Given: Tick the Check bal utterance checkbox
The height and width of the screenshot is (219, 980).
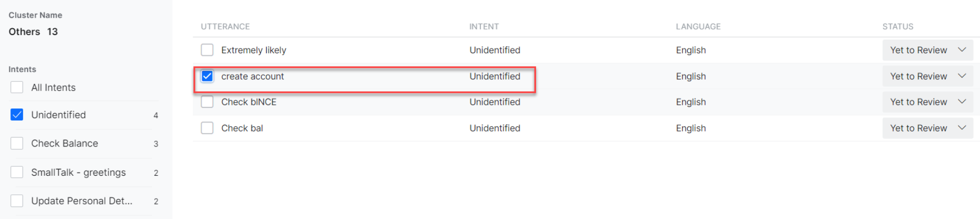Looking at the screenshot, I should 207,128.
